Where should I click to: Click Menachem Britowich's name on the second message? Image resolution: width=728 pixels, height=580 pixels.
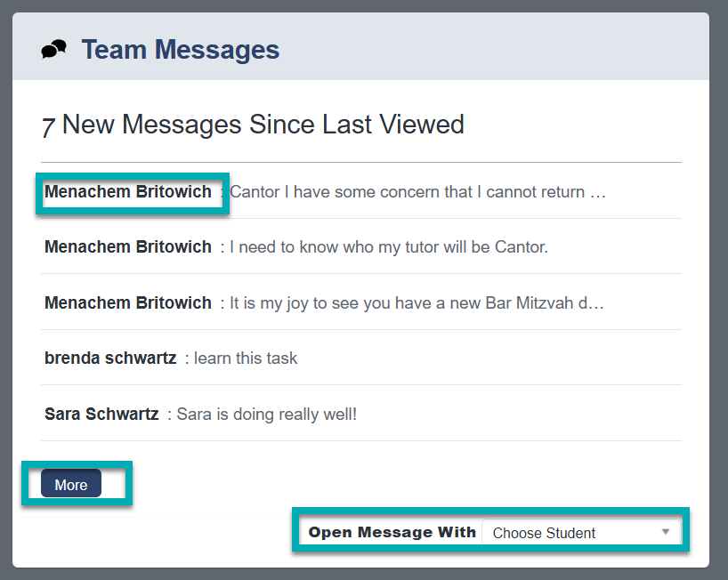click(x=127, y=246)
